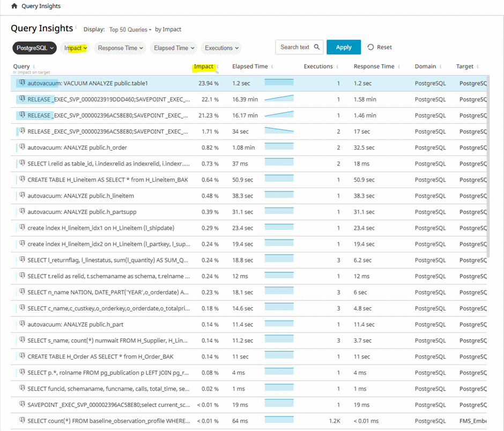The image size is (504, 431).
Task: Sort by the Target column header
Action: click(465, 66)
